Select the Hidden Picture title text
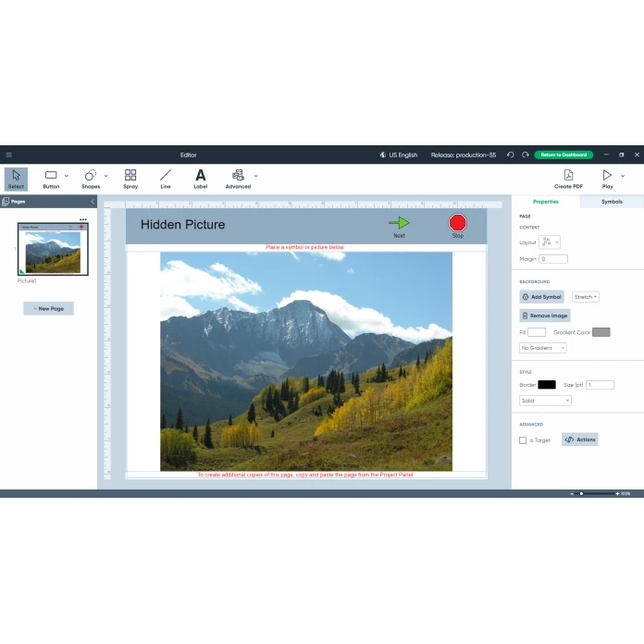This screenshot has height=644, width=644. pyautogui.click(x=183, y=225)
